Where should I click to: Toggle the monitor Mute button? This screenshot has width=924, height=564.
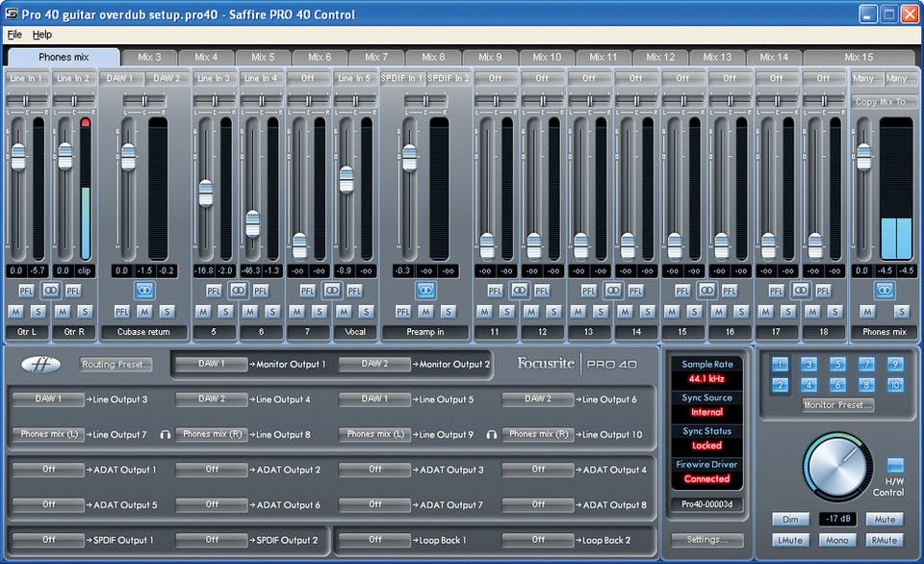point(884,519)
